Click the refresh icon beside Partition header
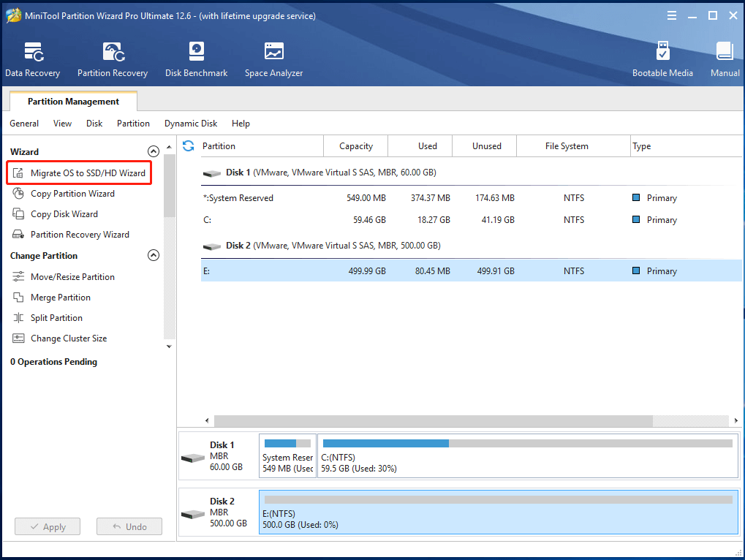 click(x=189, y=145)
